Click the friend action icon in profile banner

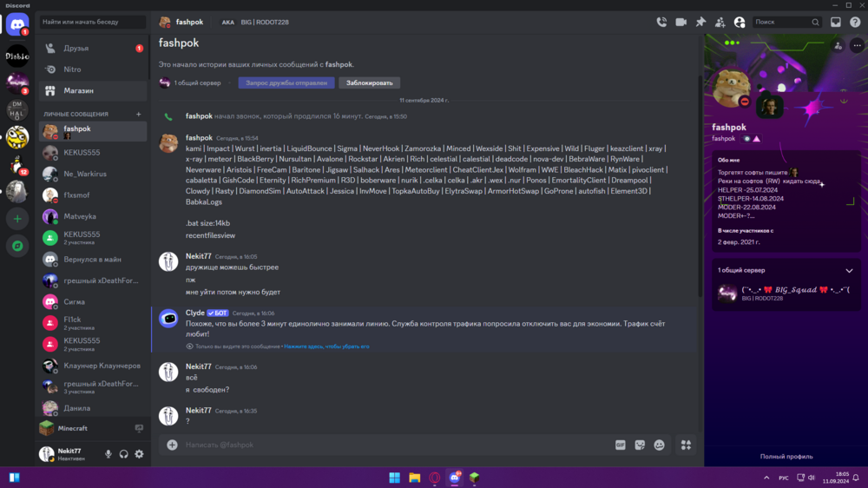[838, 46]
